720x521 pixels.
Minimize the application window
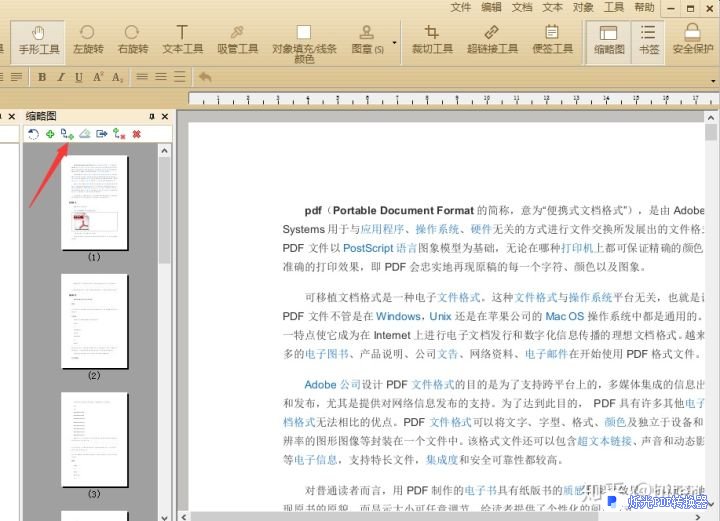pos(671,8)
